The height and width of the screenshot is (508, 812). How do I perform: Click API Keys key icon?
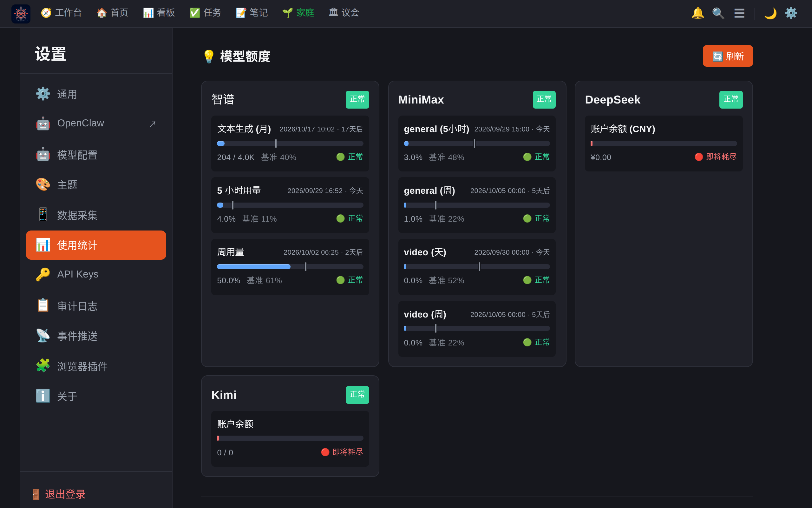coord(43,274)
